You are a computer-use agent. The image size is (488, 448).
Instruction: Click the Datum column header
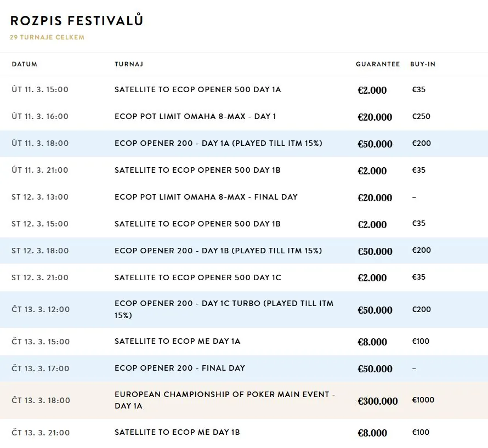(25, 64)
